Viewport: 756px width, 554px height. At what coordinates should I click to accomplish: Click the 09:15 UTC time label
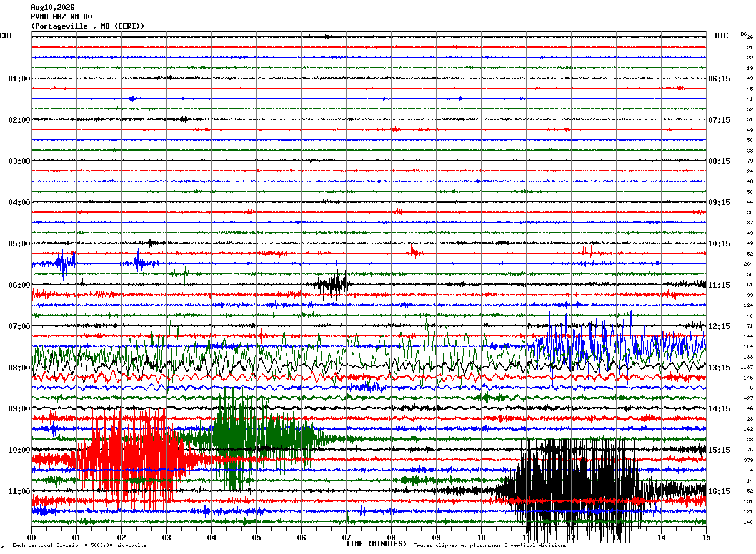[x=719, y=203]
